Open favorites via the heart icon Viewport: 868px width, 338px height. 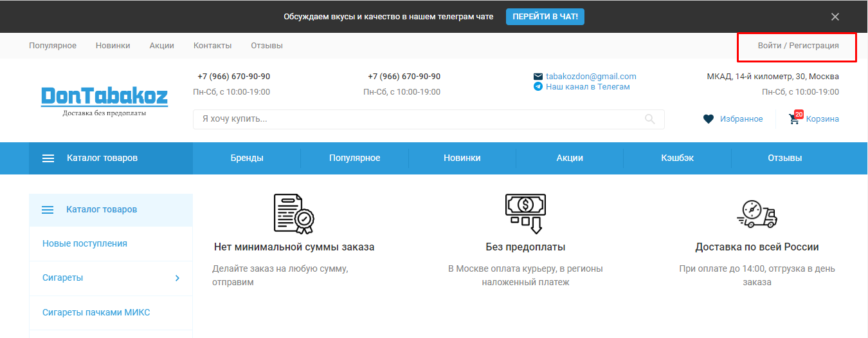coord(709,119)
